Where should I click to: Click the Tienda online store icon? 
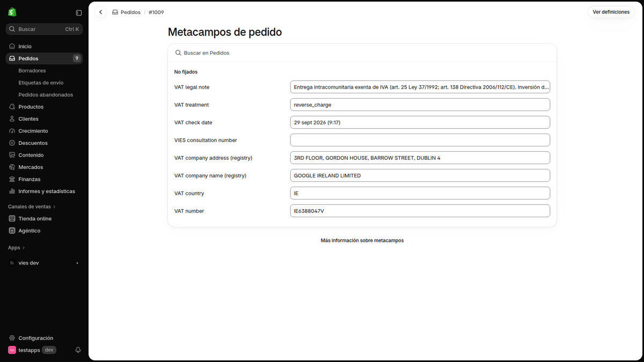(x=12, y=219)
